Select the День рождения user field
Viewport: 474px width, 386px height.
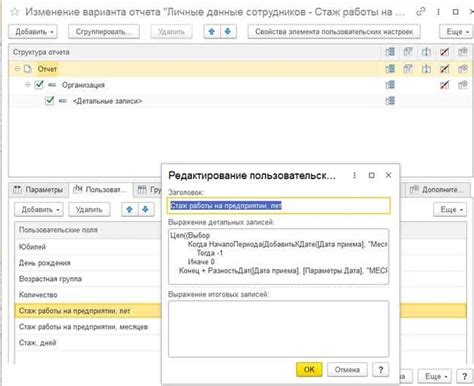tap(88, 263)
